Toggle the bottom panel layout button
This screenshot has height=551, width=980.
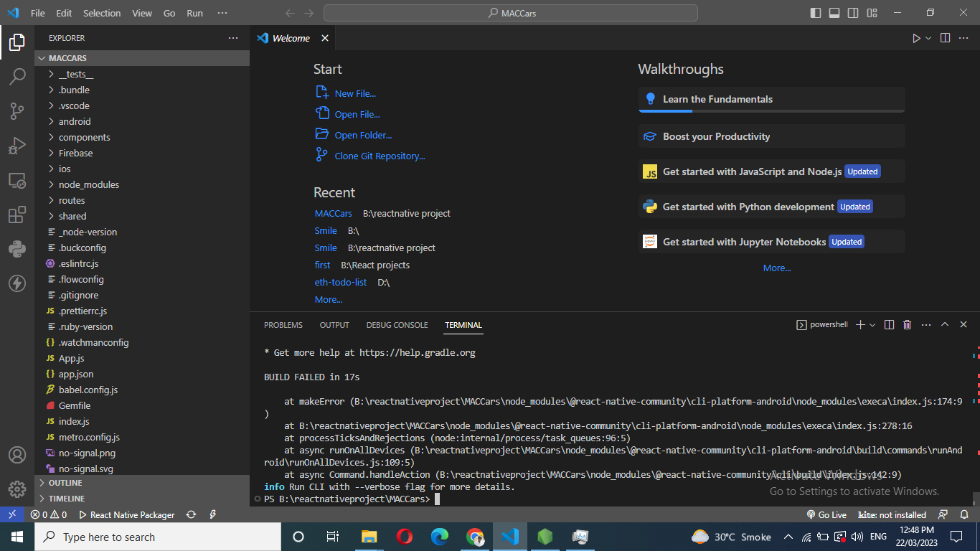pos(834,13)
